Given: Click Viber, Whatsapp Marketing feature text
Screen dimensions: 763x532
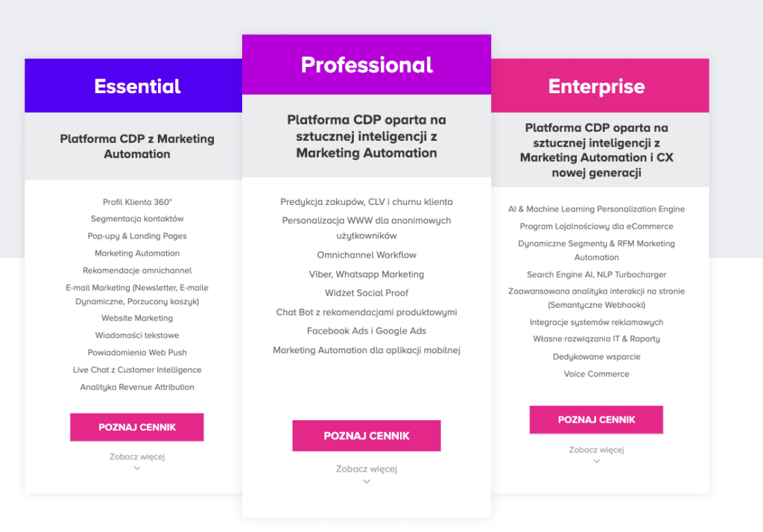Looking at the screenshot, I should click(367, 274).
